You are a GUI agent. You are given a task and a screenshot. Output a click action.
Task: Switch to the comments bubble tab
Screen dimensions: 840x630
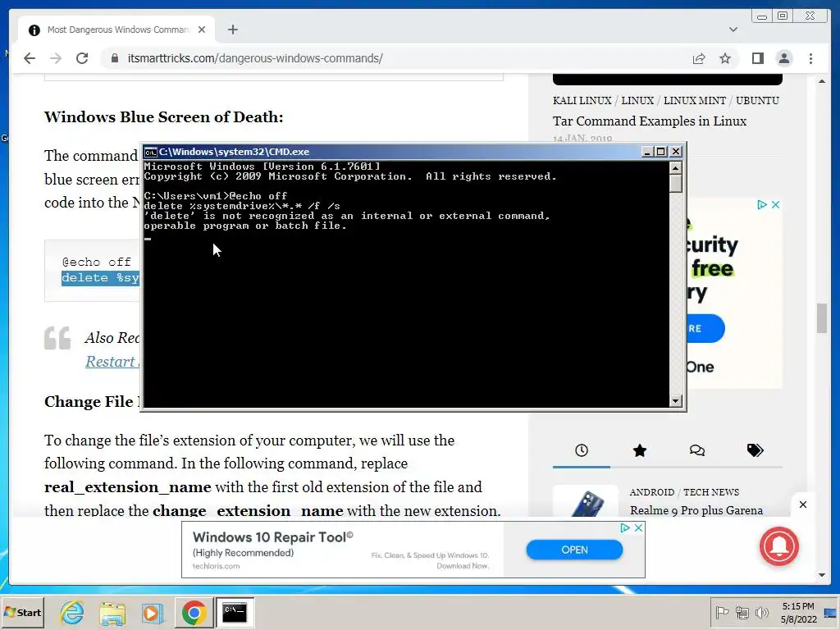coord(697,450)
